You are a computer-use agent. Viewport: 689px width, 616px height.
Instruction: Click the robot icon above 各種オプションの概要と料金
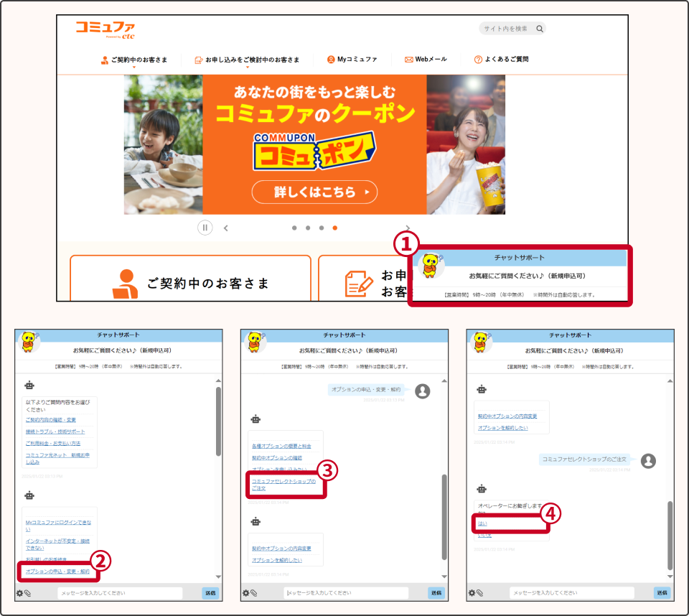point(256,419)
